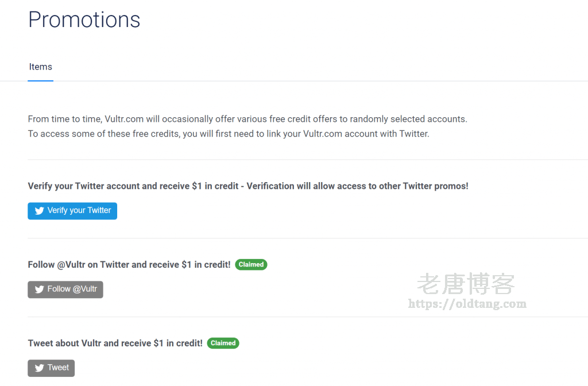Click the gray Tweet button

click(x=51, y=368)
